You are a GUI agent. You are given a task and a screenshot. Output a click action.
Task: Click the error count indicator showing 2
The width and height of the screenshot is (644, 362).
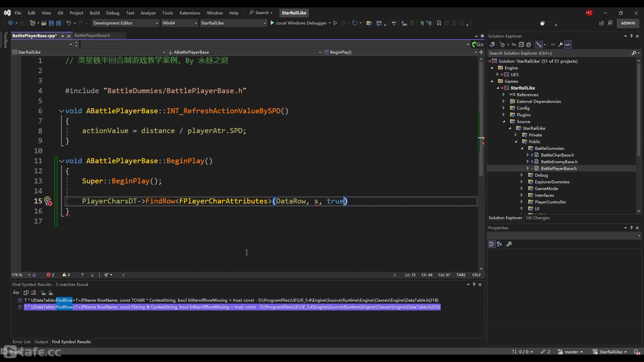point(50,275)
